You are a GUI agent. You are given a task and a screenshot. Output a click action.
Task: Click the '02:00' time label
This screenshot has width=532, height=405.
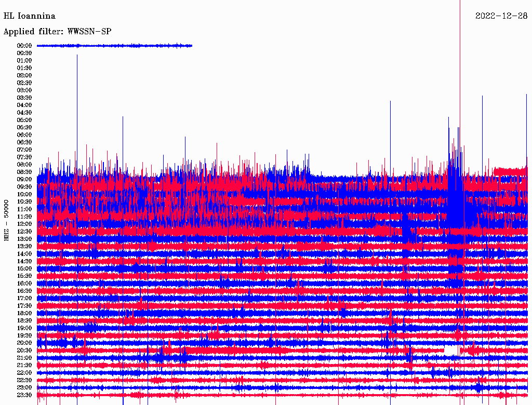click(24, 75)
